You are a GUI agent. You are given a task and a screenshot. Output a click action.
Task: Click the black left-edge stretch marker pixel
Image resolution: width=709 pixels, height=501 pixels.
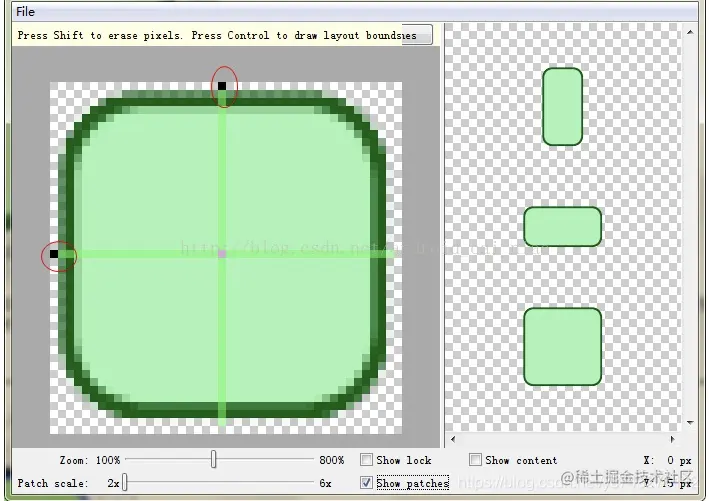54,254
